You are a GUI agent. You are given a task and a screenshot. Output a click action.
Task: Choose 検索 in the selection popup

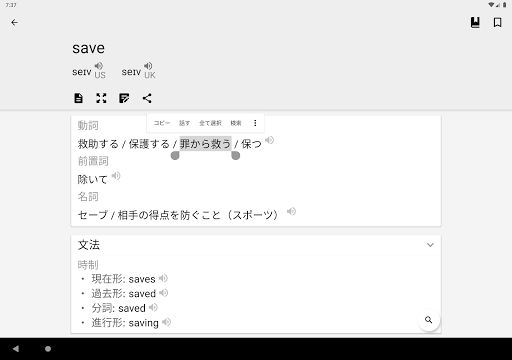[236, 123]
